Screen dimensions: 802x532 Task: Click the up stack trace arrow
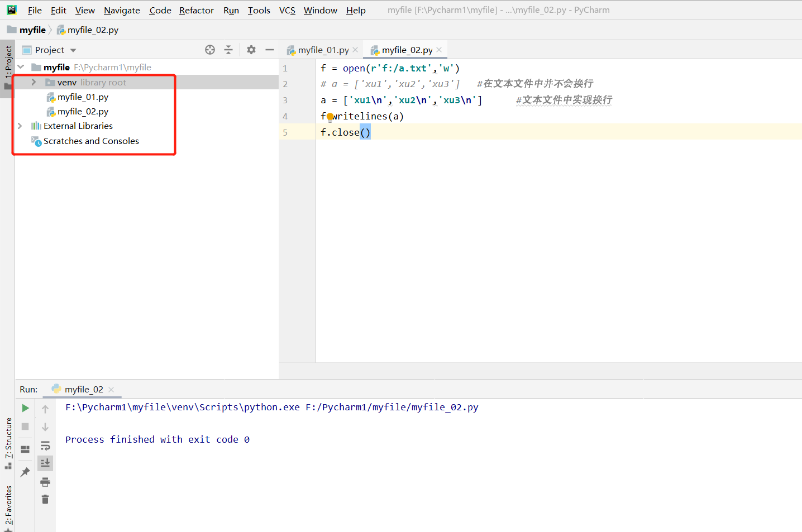coord(45,409)
